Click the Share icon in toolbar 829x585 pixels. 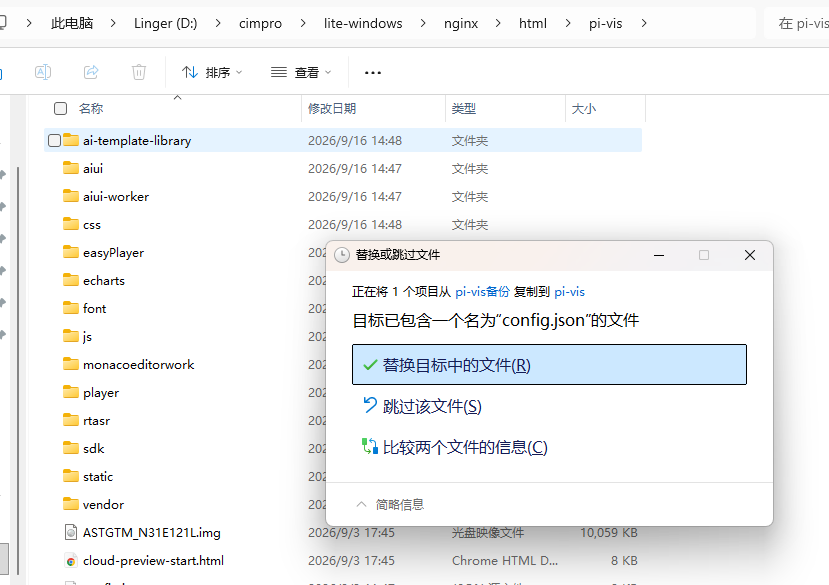[x=91, y=72]
